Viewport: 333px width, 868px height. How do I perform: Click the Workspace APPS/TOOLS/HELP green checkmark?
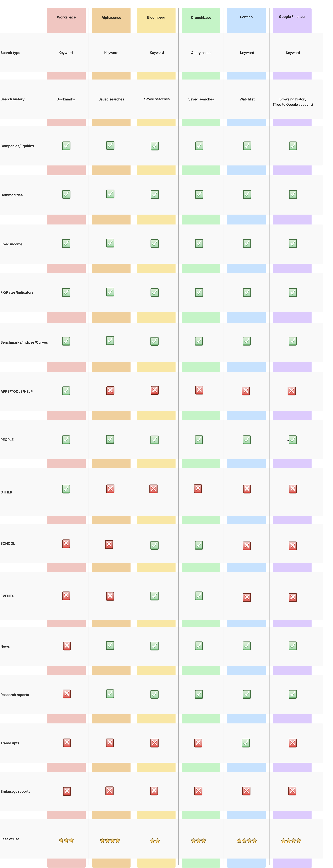tap(66, 391)
